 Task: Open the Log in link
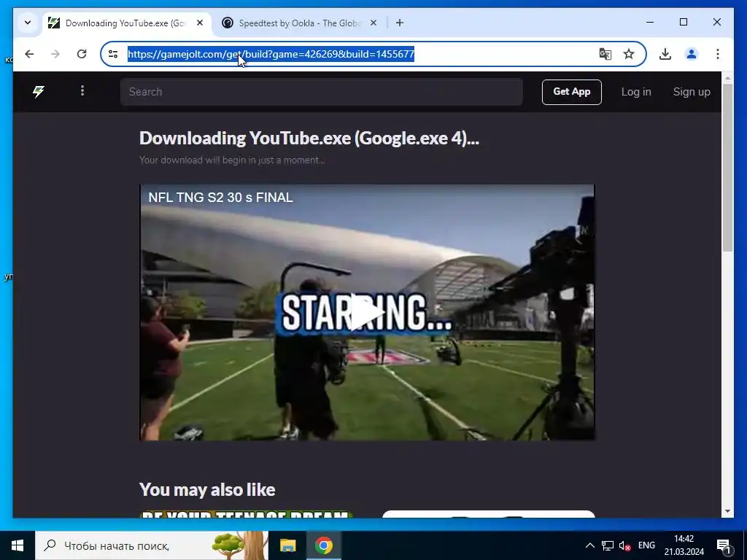point(636,92)
